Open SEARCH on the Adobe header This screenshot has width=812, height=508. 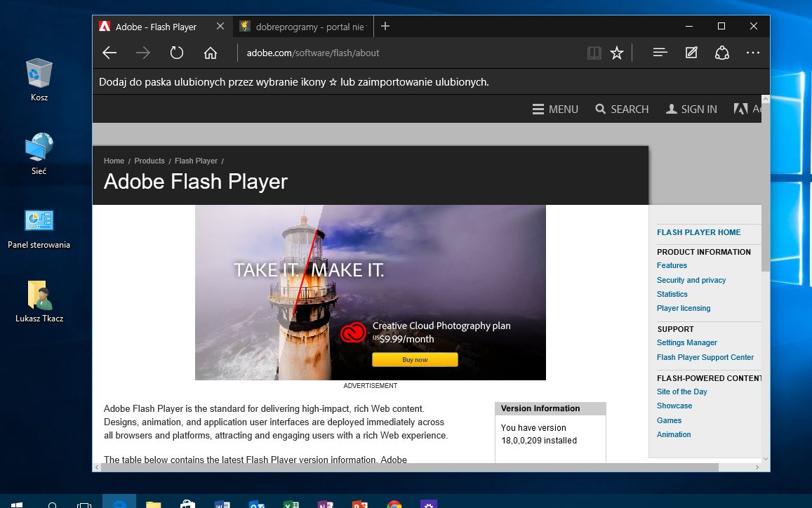(622, 109)
